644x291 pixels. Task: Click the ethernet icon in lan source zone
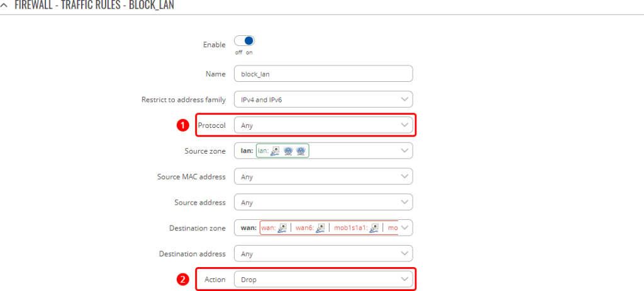click(x=275, y=151)
